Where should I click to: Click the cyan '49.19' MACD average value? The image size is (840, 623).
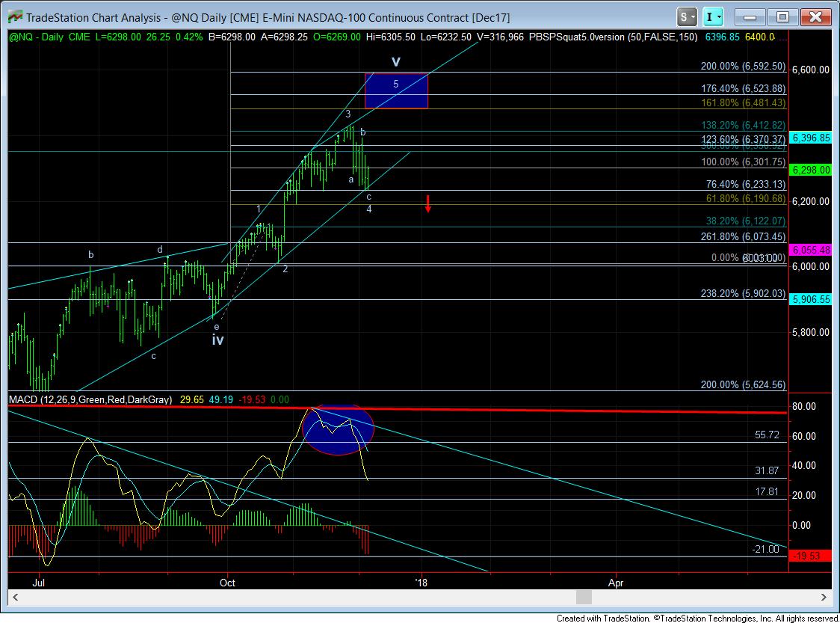pyautogui.click(x=220, y=399)
